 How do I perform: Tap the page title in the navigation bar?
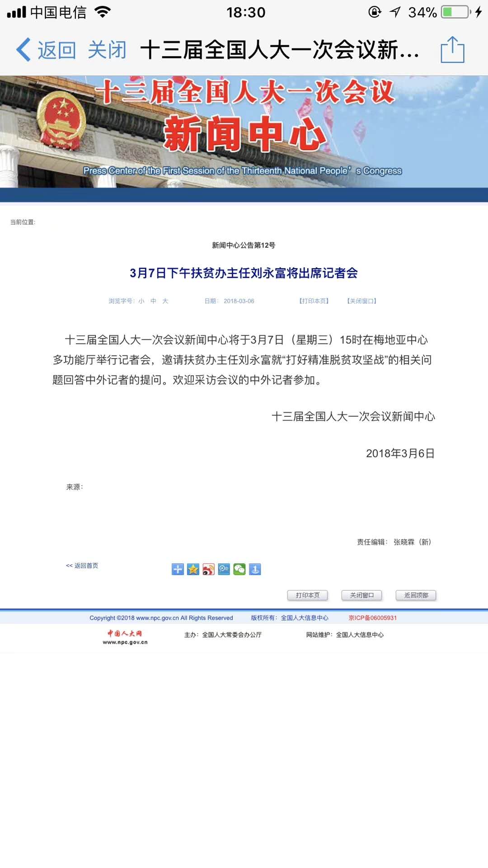pyautogui.click(x=280, y=50)
